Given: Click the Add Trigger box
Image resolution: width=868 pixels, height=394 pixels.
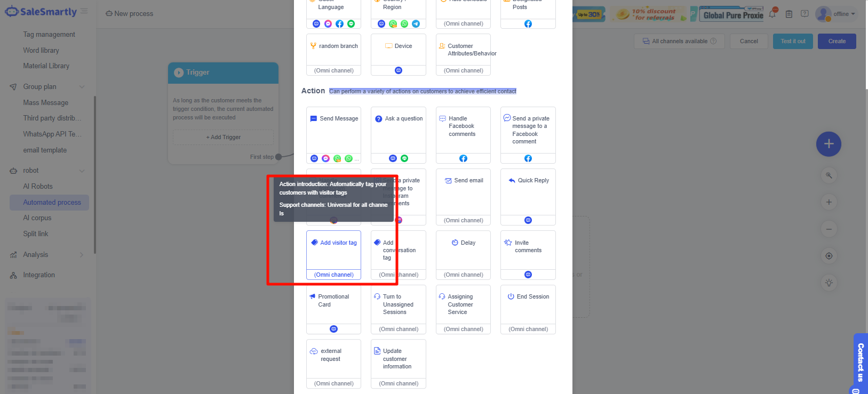Looking at the screenshot, I should tap(223, 137).
